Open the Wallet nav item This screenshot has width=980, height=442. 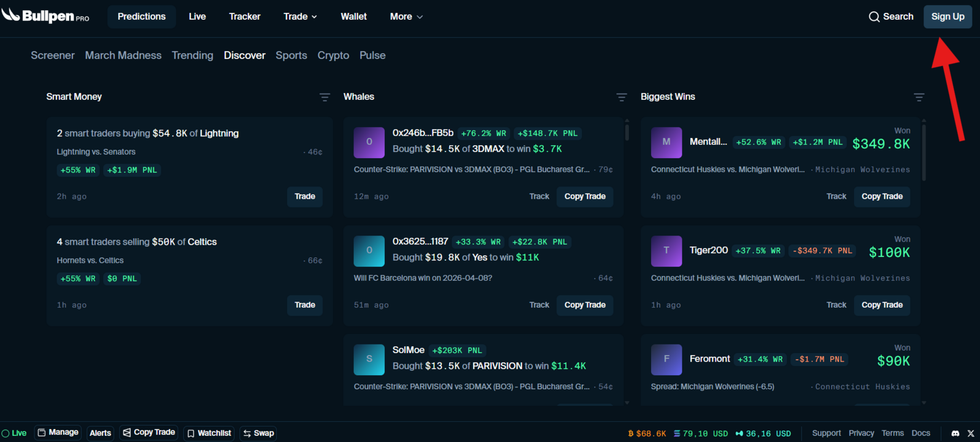coord(353,17)
